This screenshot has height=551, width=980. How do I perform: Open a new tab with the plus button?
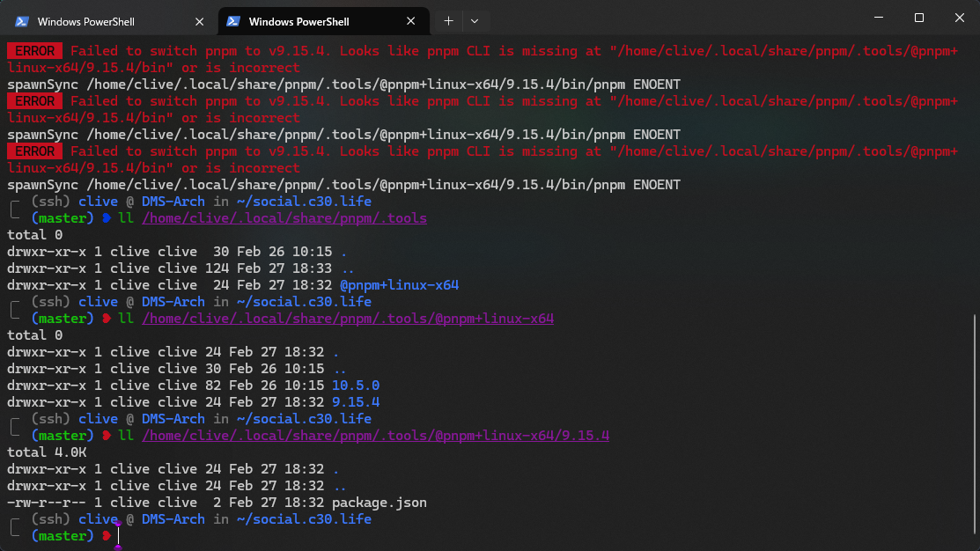pyautogui.click(x=448, y=20)
